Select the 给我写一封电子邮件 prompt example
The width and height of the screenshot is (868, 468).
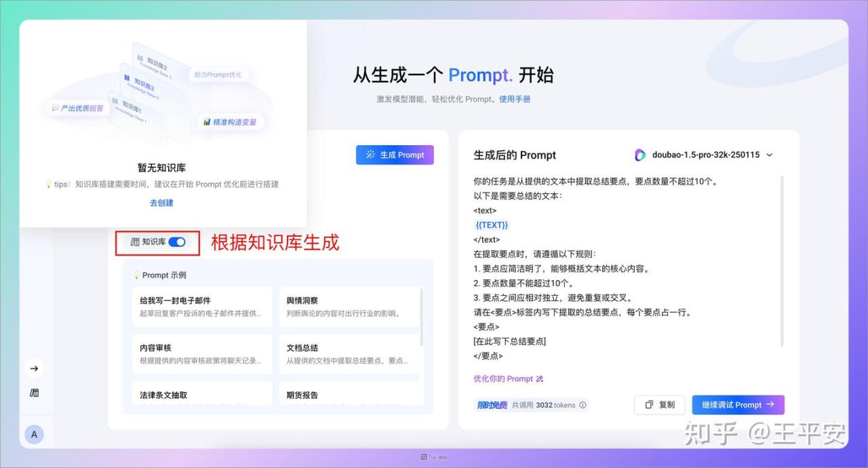point(201,307)
